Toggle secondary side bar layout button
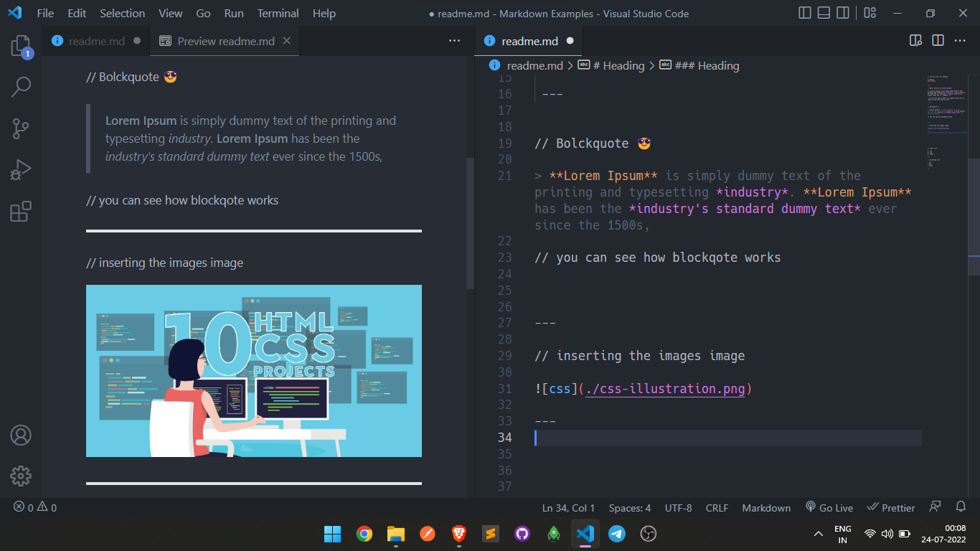The width and height of the screenshot is (980, 551). [843, 13]
